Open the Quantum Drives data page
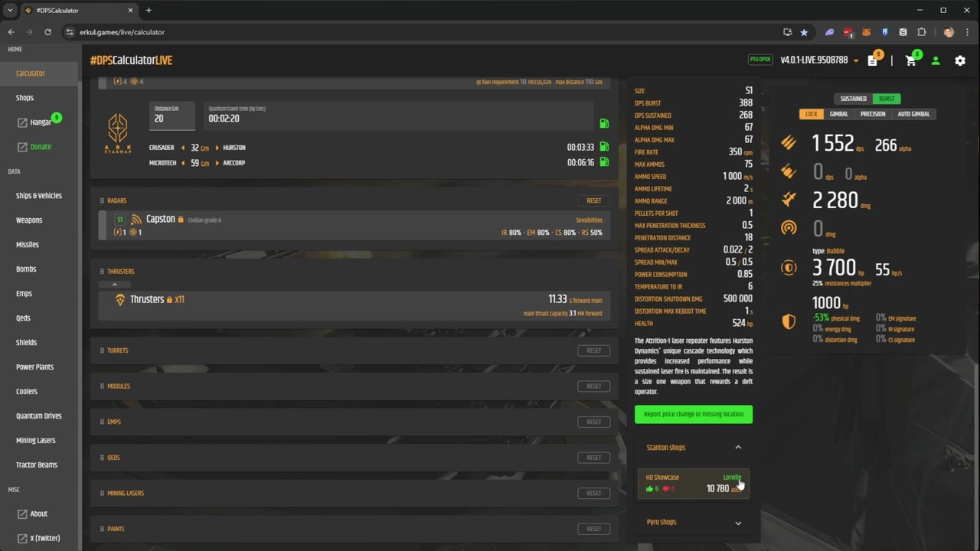980x551 pixels. tap(39, 416)
